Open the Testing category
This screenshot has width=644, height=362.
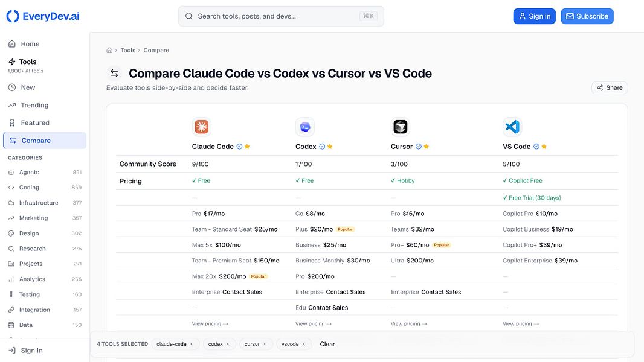(x=45, y=294)
